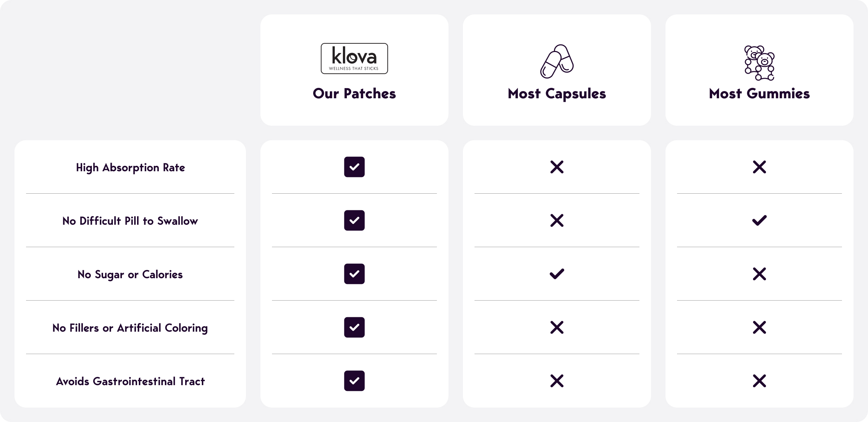
Task: Click capsules X for High Absorption Rate
Action: coord(557,167)
